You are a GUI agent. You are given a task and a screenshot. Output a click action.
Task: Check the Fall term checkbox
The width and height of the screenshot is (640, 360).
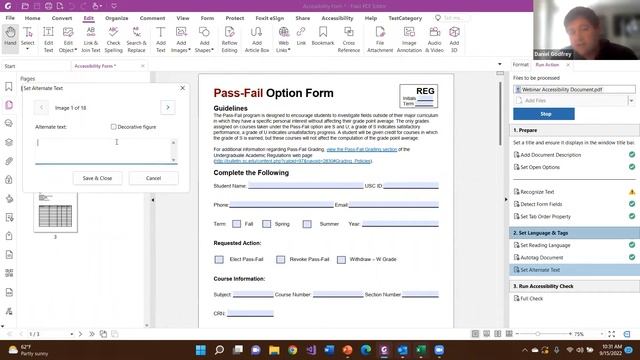tap(236, 224)
